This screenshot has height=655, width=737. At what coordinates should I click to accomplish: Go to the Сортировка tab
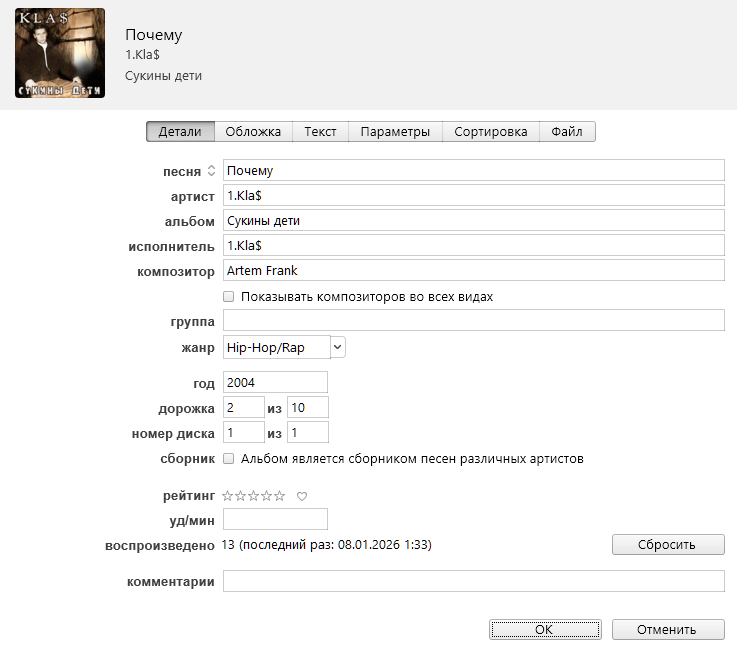(491, 132)
